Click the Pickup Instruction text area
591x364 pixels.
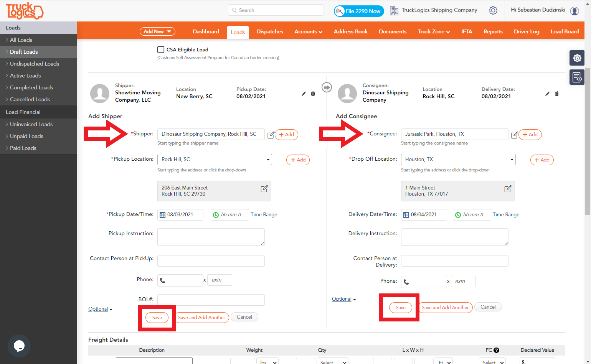211,237
